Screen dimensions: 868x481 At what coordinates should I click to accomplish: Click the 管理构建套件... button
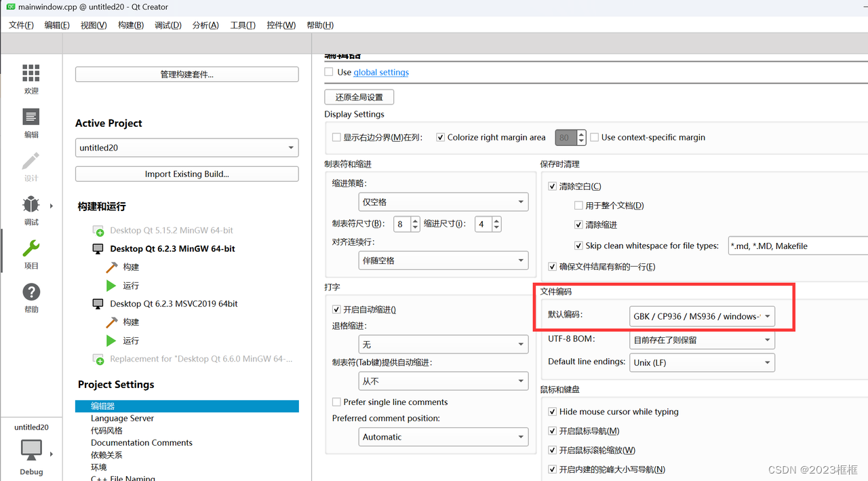tap(186, 74)
